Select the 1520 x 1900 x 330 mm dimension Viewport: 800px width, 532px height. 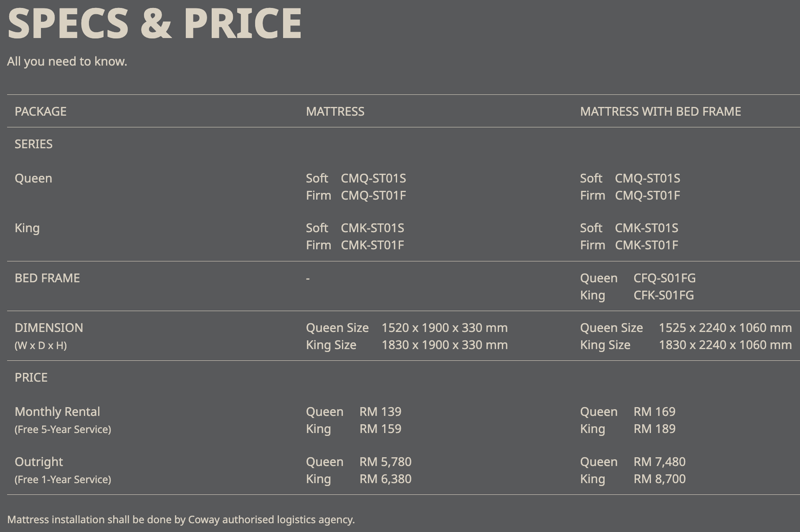444,328
